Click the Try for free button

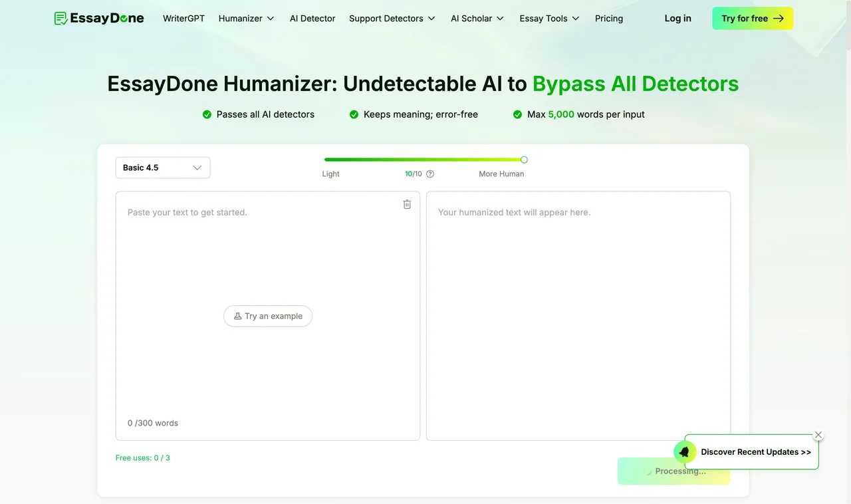[753, 19]
